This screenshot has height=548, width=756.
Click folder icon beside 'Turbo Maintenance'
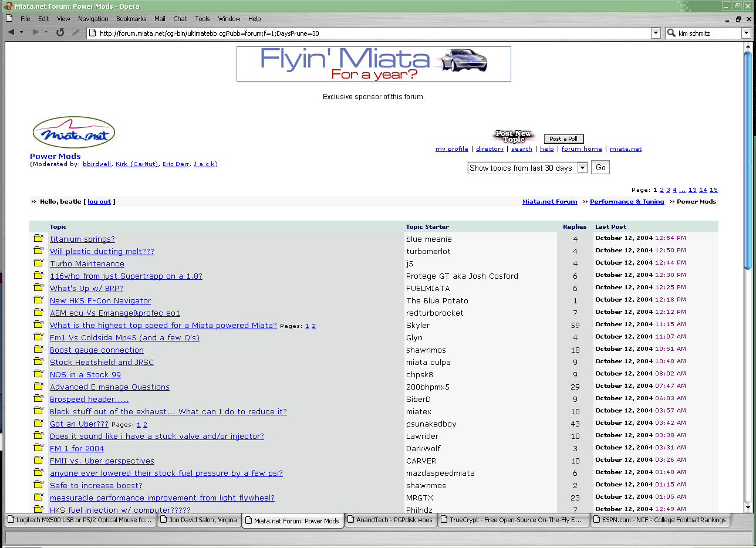coord(39,263)
